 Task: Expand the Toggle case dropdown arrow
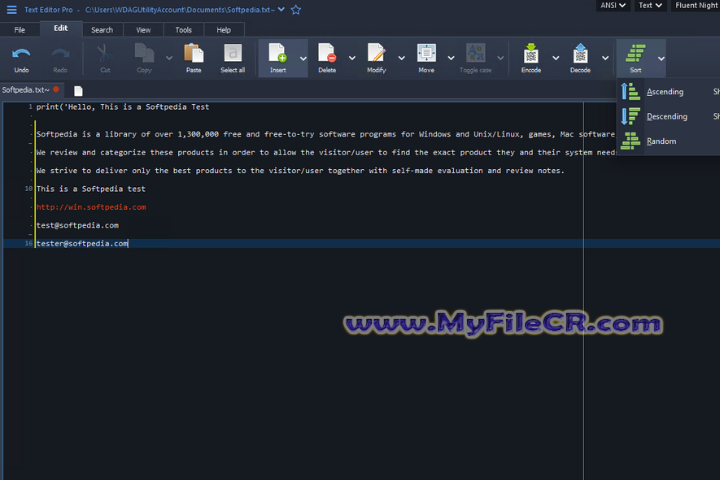501,58
